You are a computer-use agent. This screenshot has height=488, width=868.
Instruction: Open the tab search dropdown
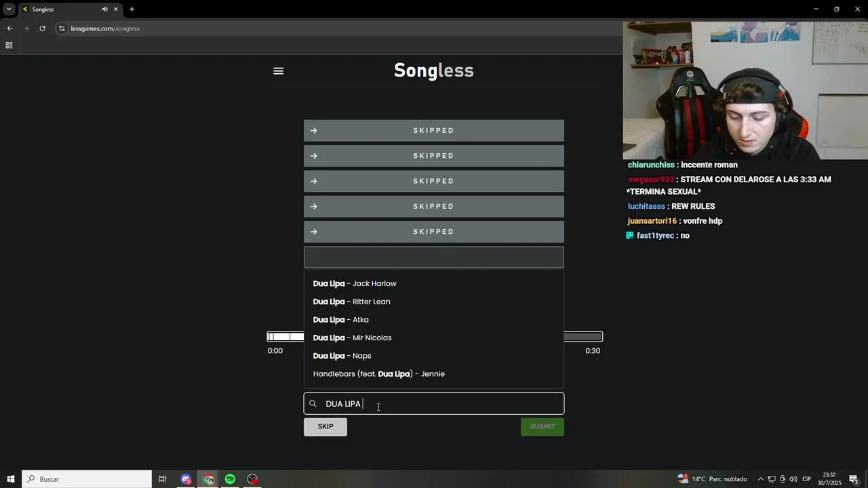pyautogui.click(x=9, y=9)
